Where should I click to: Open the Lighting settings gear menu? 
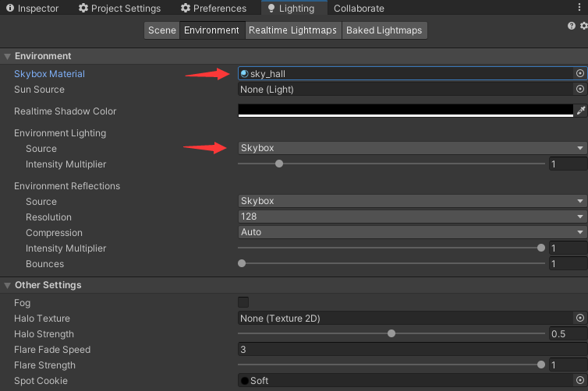(583, 26)
